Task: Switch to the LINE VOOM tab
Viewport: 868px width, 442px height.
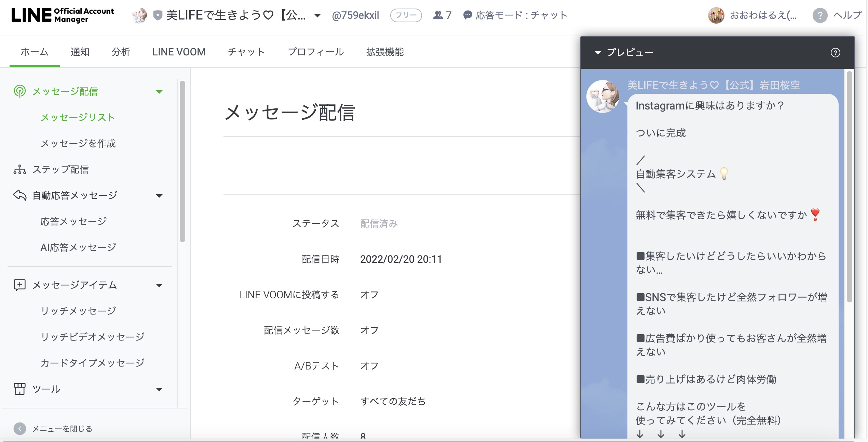Action: click(x=179, y=52)
